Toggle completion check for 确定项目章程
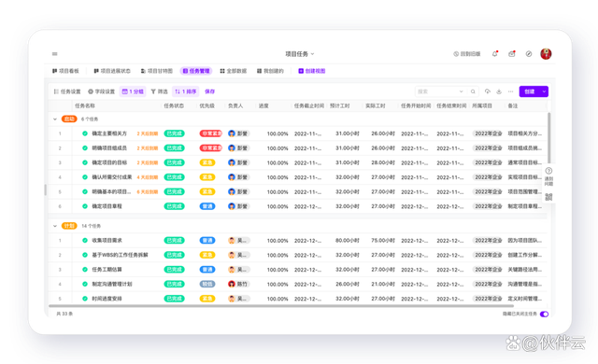The width and height of the screenshot is (598, 364). [85, 206]
